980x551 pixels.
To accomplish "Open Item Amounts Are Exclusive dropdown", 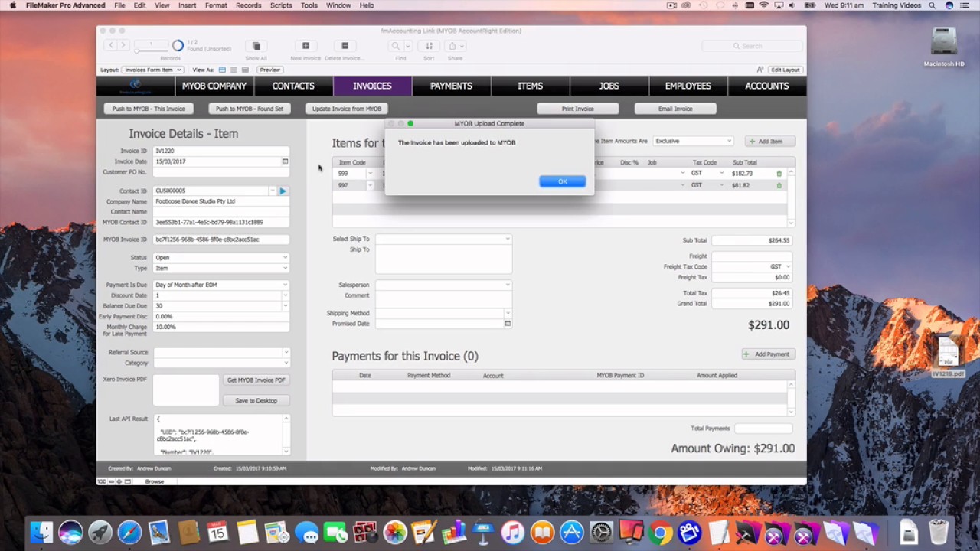I will tap(694, 141).
